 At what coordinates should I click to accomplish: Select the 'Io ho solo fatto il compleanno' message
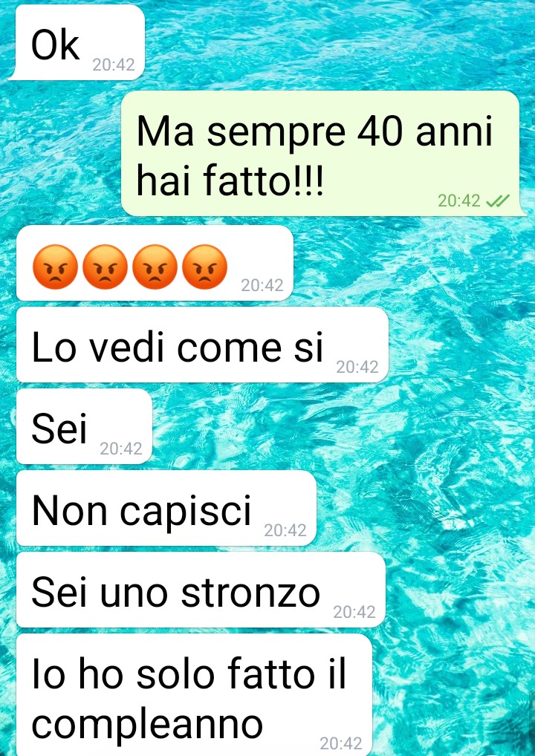tap(194, 695)
